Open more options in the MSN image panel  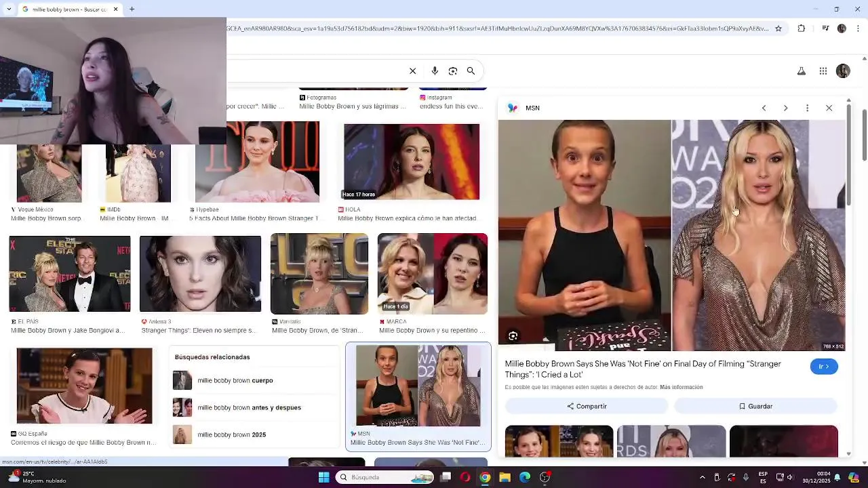[807, 108]
